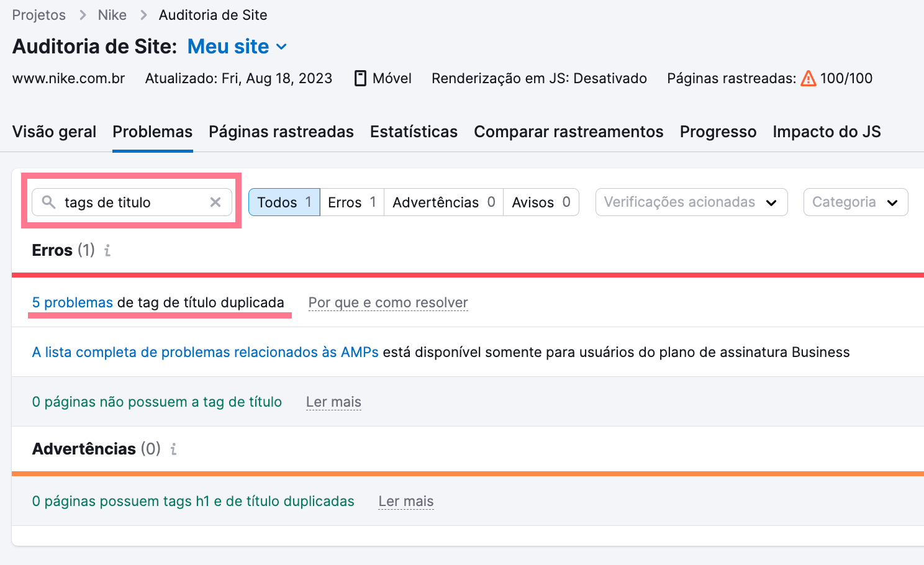Click info icon next to Erros (1)
The height and width of the screenshot is (565, 924).
tap(107, 250)
